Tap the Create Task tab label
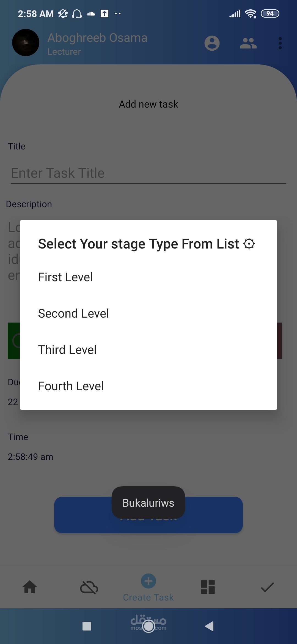The image size is (297, 644). click(x=148, y=597)
